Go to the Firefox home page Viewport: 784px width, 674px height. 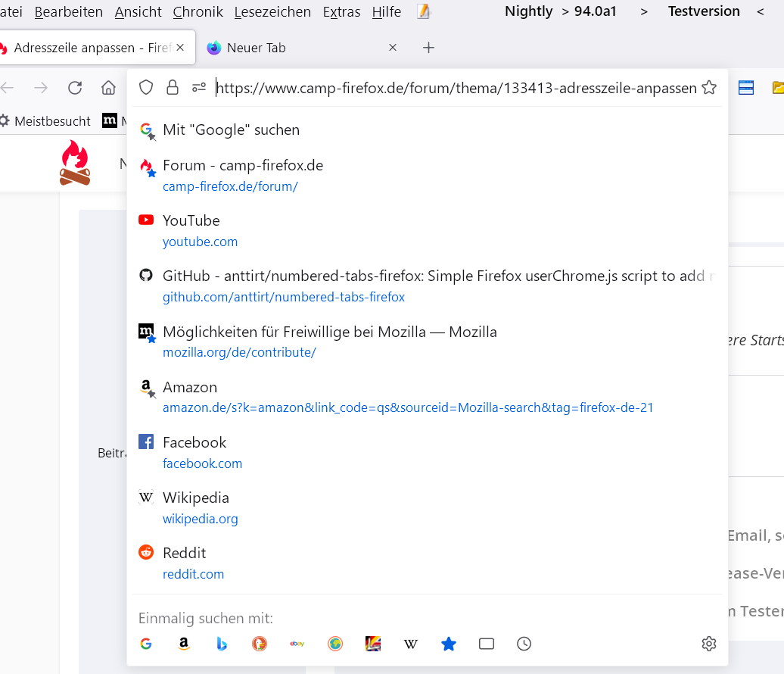coord(108,88)
